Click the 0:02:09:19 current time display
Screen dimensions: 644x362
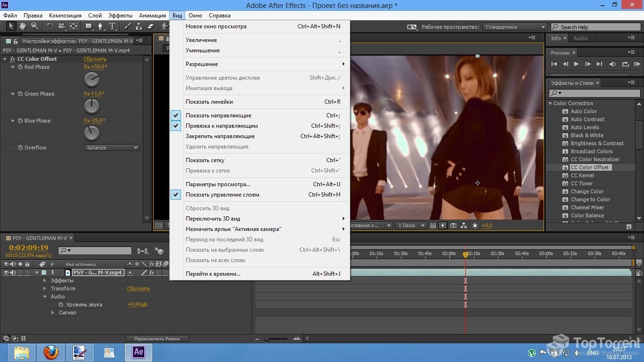(x=29, y=248)
